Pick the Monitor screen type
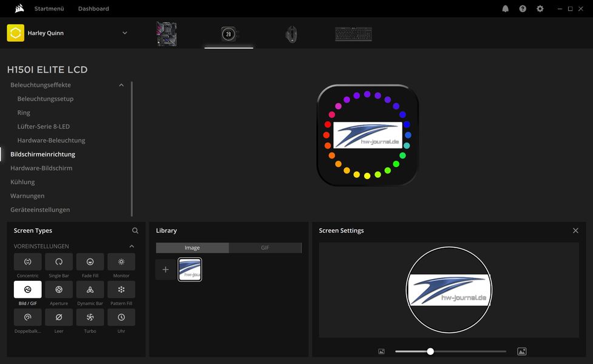Viewport: 593px width, 364px height. tap(121, 261)
